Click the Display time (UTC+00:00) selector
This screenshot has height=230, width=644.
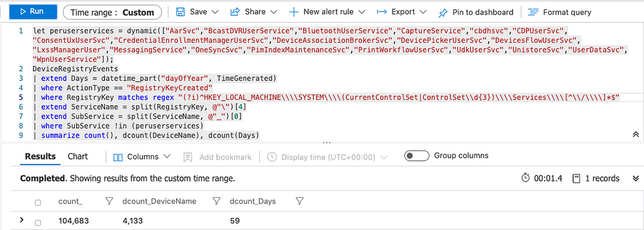(327, 157)
